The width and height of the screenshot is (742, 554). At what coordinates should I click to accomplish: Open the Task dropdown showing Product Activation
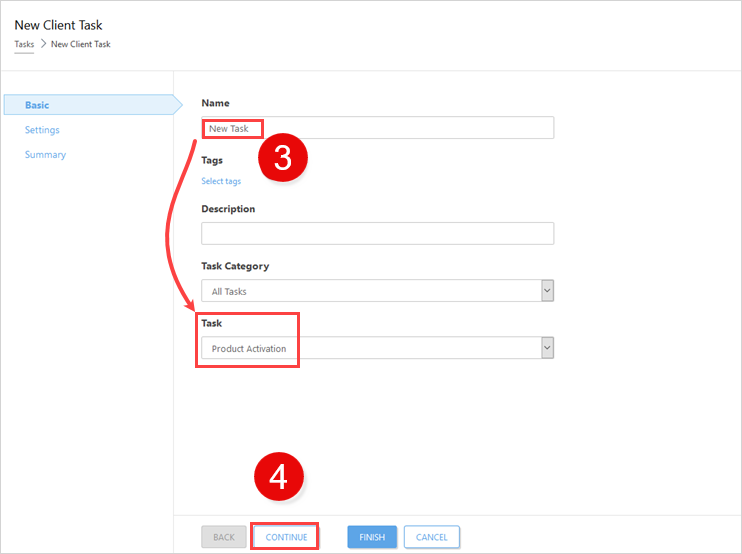(377, 348)
